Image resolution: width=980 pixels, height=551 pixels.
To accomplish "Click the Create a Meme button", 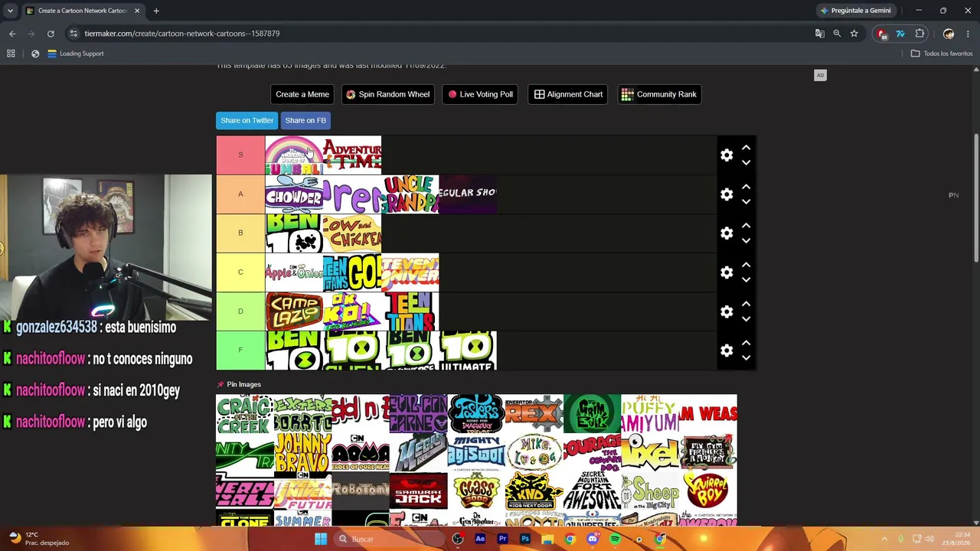I will coord(302,94).
